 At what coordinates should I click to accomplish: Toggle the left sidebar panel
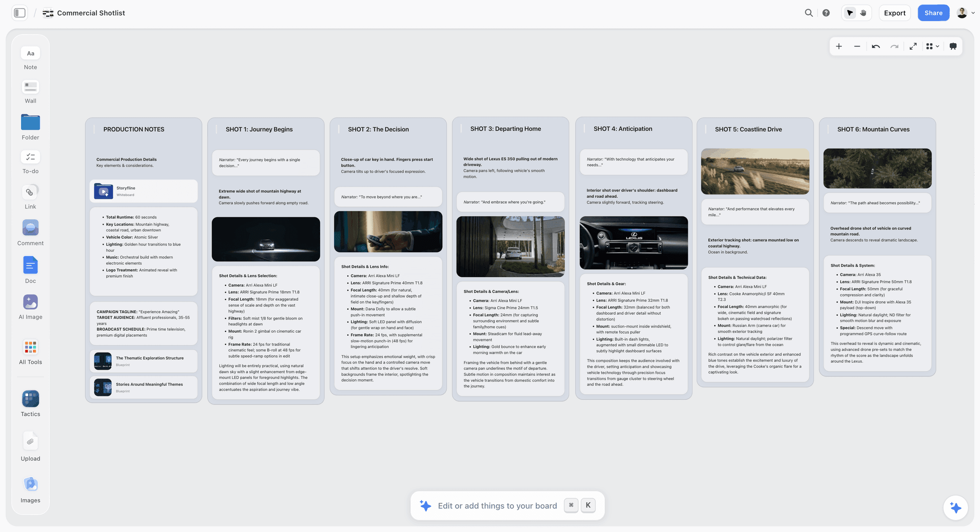click(x=20, y=13)
